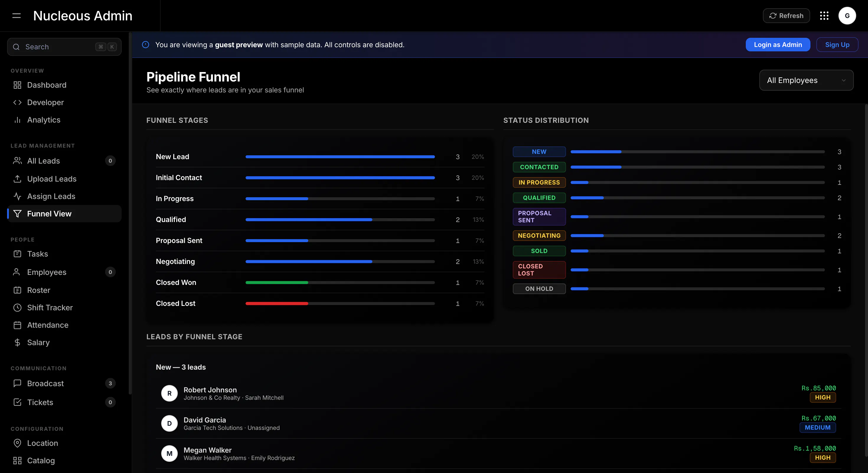Viewport: 868px width, 473px height.
Task: Click the magnifier icon in the search box
Action: [x=16, y=47]
